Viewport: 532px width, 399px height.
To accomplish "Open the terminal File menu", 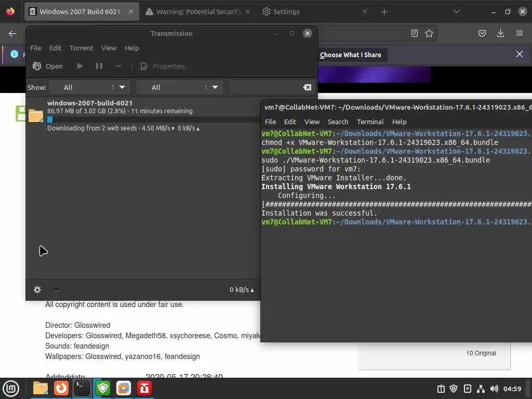I will click(270, 122).
